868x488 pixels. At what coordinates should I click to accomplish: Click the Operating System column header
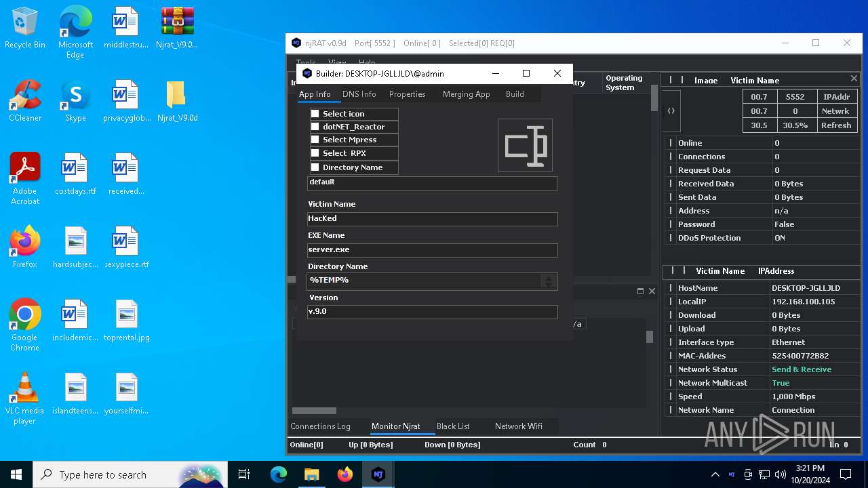(x=625, y=83)
